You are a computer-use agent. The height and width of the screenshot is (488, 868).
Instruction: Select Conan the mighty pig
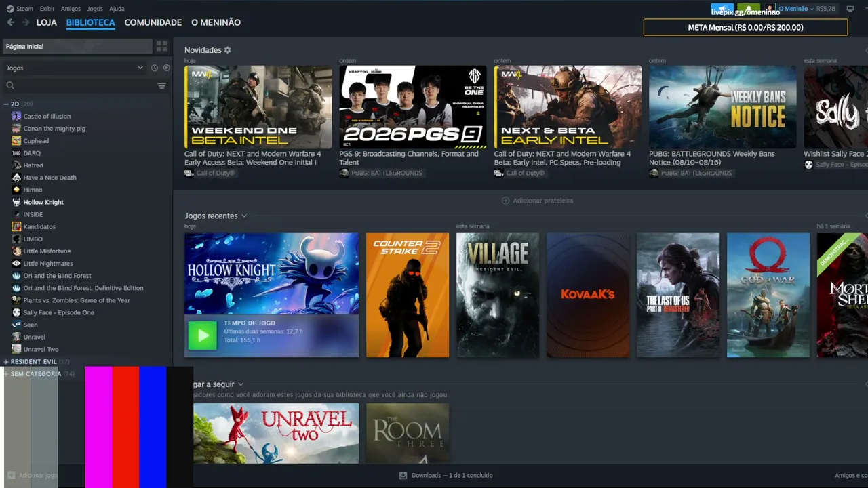pyautogui.click(x=54, y=128)
